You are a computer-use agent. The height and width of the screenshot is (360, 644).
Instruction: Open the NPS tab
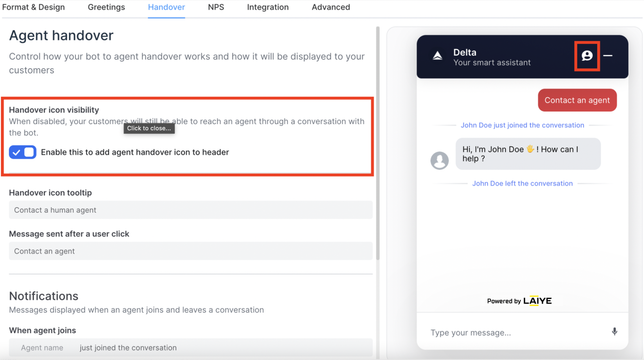216,7
